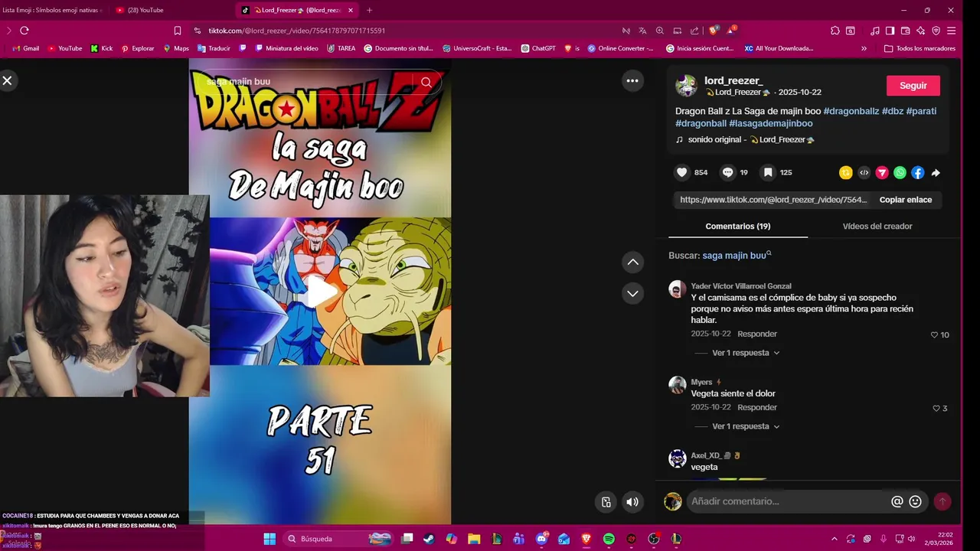Open Brave Rewards triangle icon

pos(731,31)
